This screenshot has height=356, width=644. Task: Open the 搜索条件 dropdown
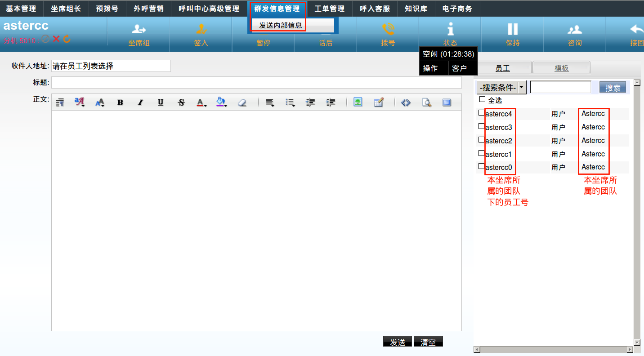[501, 88]
